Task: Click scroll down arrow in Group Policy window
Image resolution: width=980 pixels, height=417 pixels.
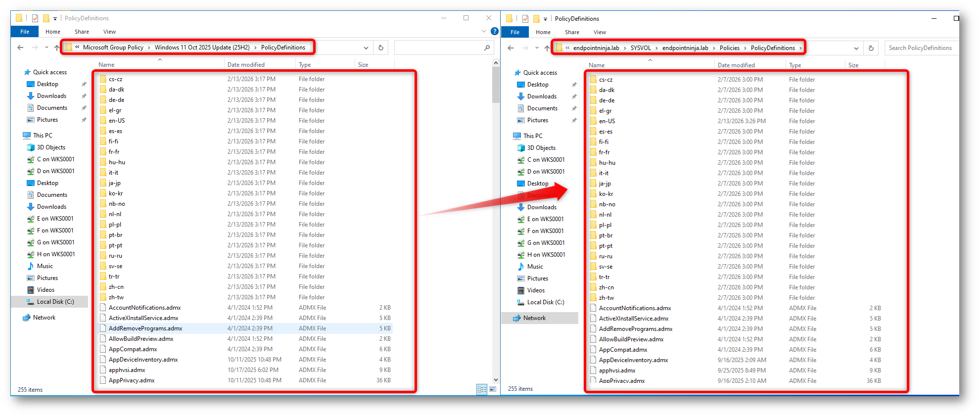Action: tap(496, 380)
